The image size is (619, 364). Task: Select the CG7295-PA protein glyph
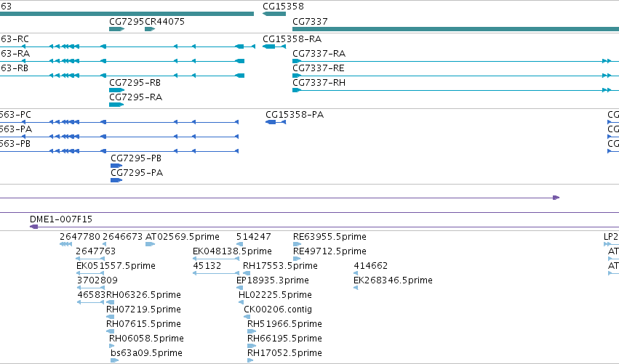pos(116,180)
